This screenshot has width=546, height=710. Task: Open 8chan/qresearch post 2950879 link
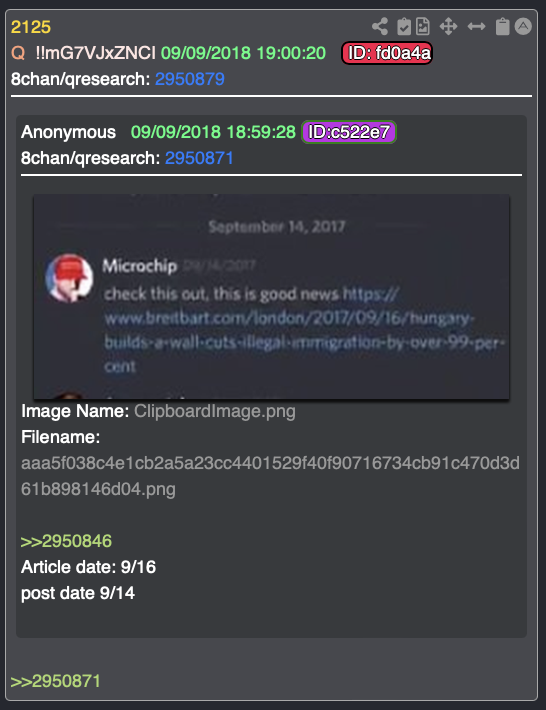190,79
